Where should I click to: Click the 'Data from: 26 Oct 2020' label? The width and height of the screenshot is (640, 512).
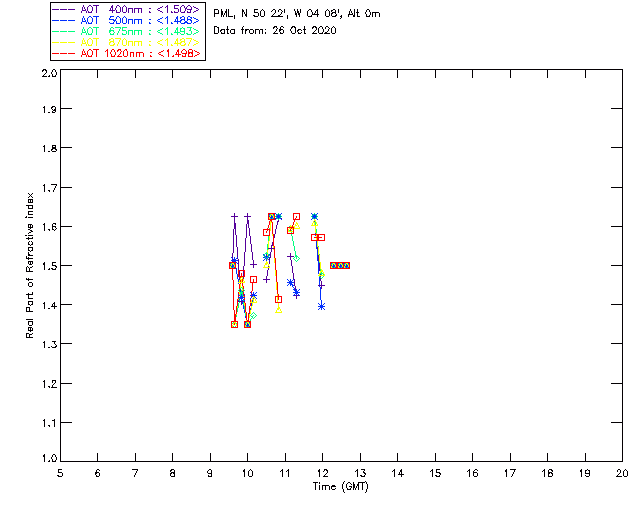click(x=275, y=31)
